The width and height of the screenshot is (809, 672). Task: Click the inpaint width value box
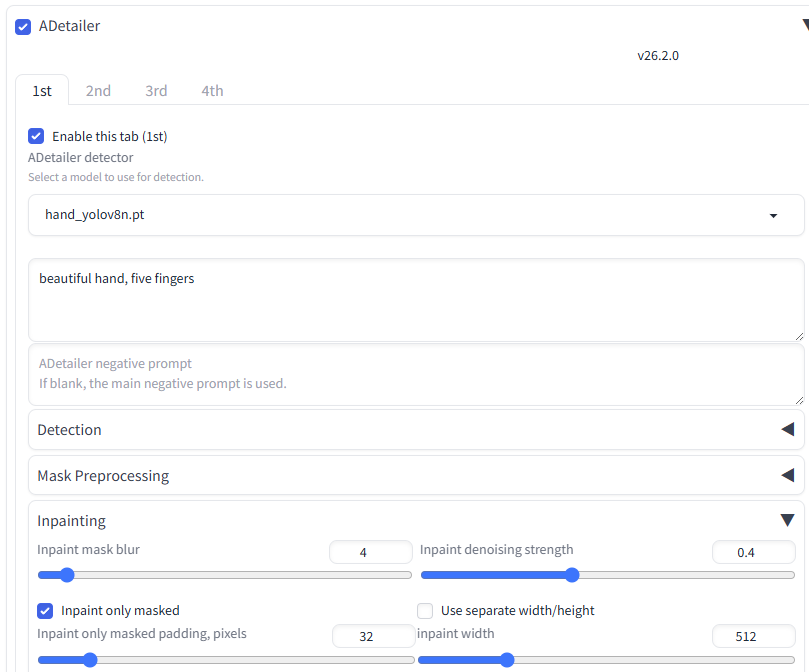753,636
